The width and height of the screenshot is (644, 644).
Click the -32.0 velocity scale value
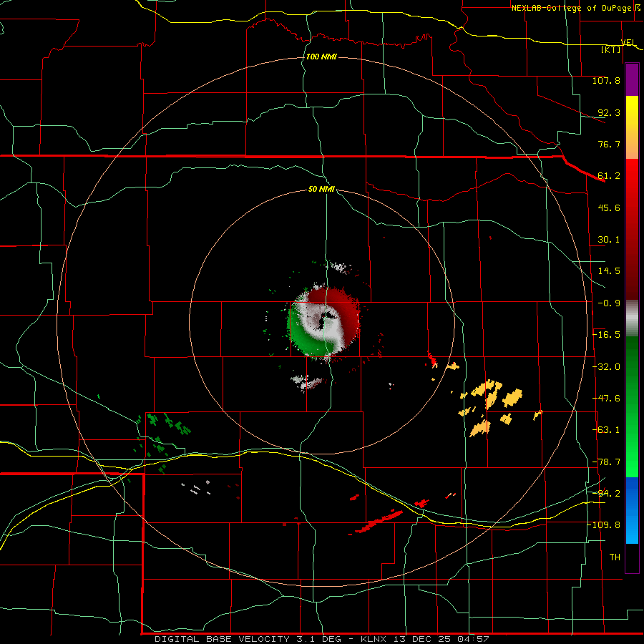coord(606,367)
